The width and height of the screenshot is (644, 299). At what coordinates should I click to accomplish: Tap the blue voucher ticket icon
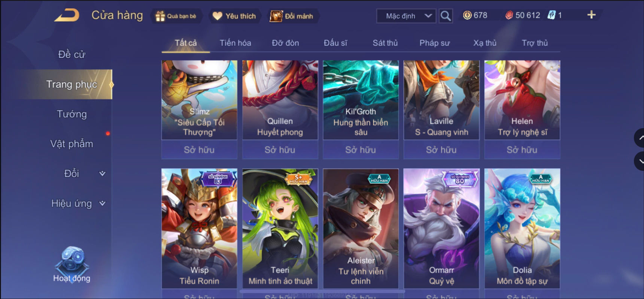tap(552, 15)
